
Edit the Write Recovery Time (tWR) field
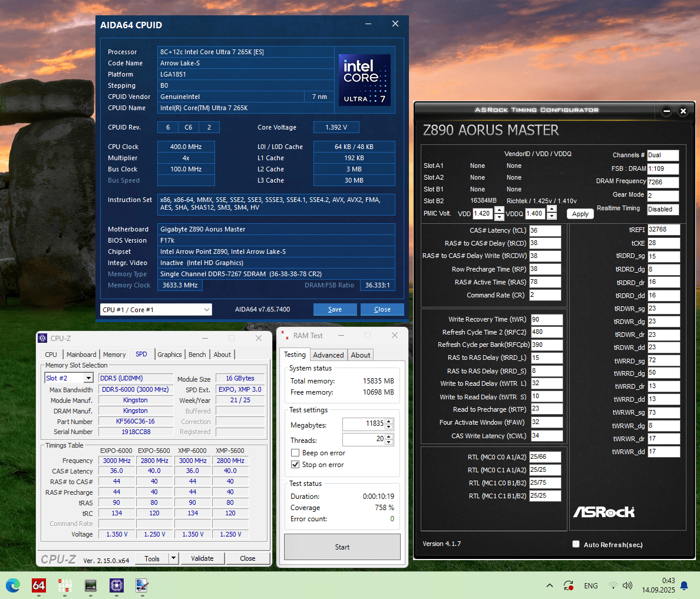[x=547, y=320]
